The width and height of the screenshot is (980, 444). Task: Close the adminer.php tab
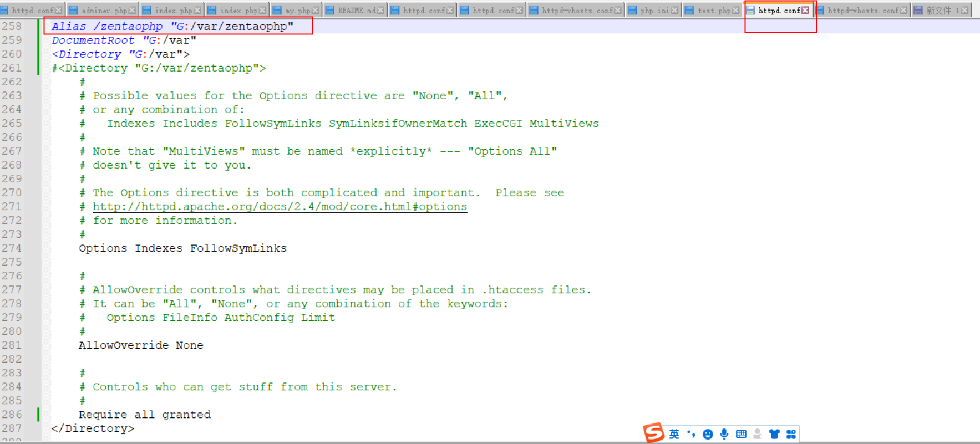coord(132,11)
